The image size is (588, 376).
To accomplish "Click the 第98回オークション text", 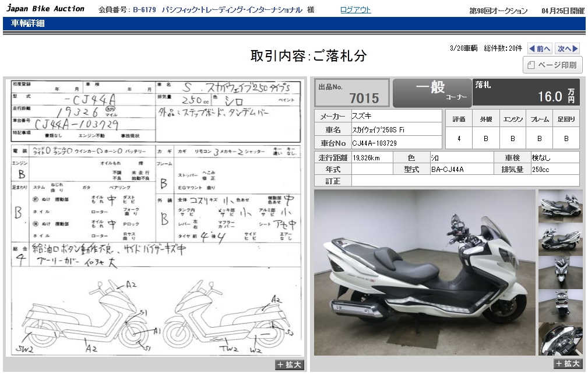I will click(x=498, y=11).
